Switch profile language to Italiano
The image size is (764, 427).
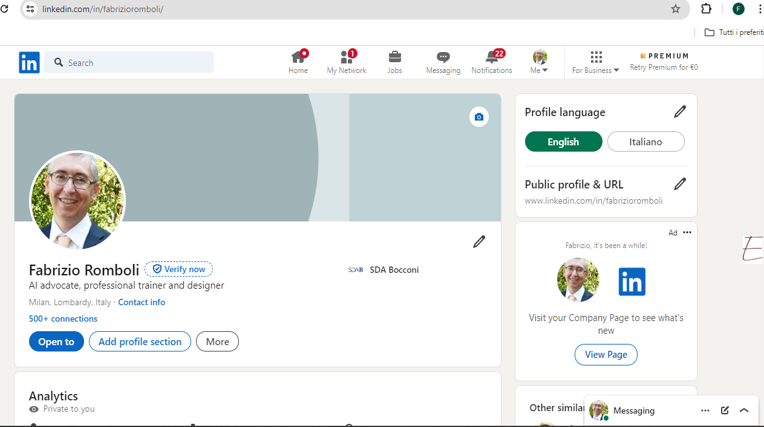(x=645, y=142)
